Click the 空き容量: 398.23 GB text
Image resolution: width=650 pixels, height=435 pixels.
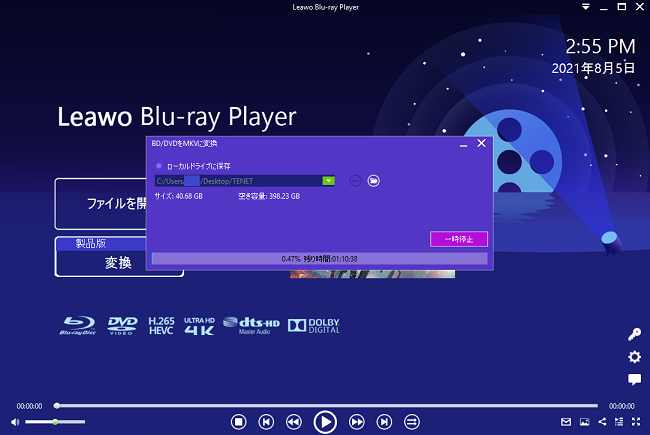[269, 196]
